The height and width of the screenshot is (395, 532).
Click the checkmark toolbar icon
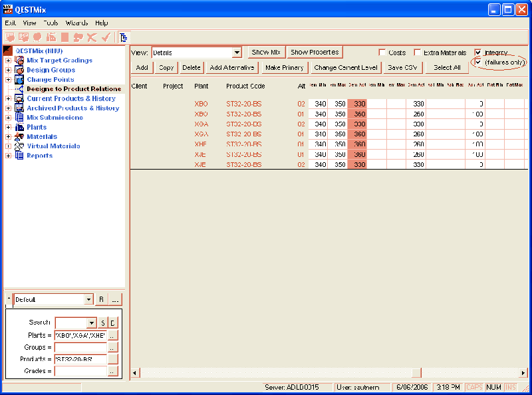coord(105,37)
